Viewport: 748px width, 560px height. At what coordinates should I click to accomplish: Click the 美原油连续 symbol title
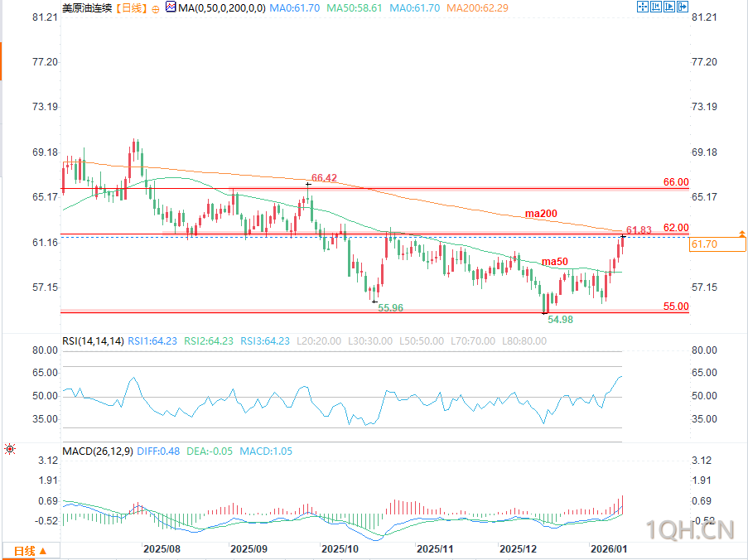click(87, 7)
